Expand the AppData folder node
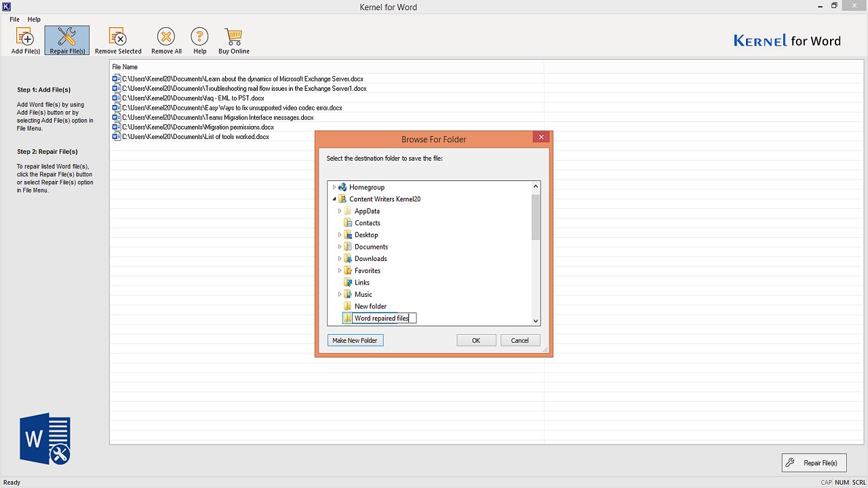This screenshot has height=488, width=868. (340, 211)
